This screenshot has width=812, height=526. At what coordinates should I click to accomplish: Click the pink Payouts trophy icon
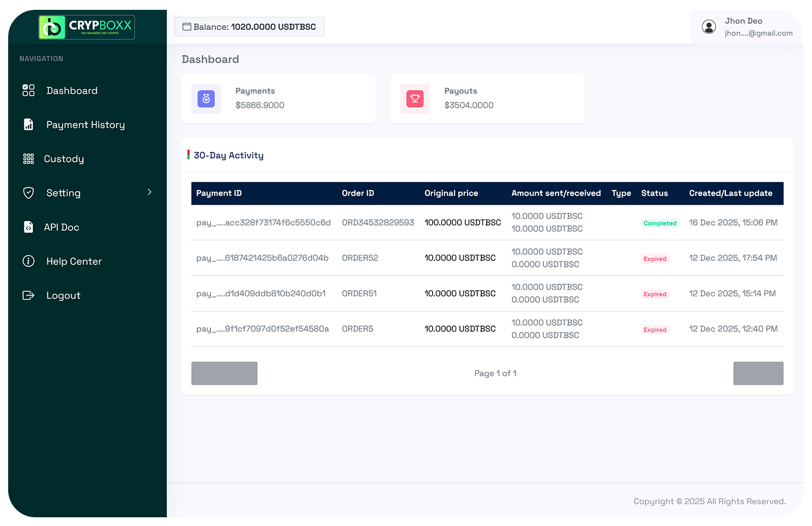415,99
